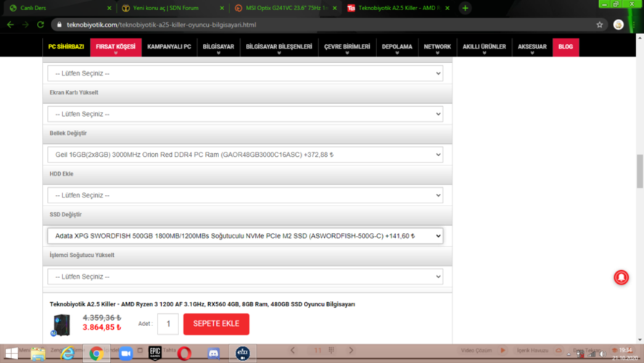
Task: Click the SEPETE EKLE button
Action: pyautogui.click(x=216, y=324)
